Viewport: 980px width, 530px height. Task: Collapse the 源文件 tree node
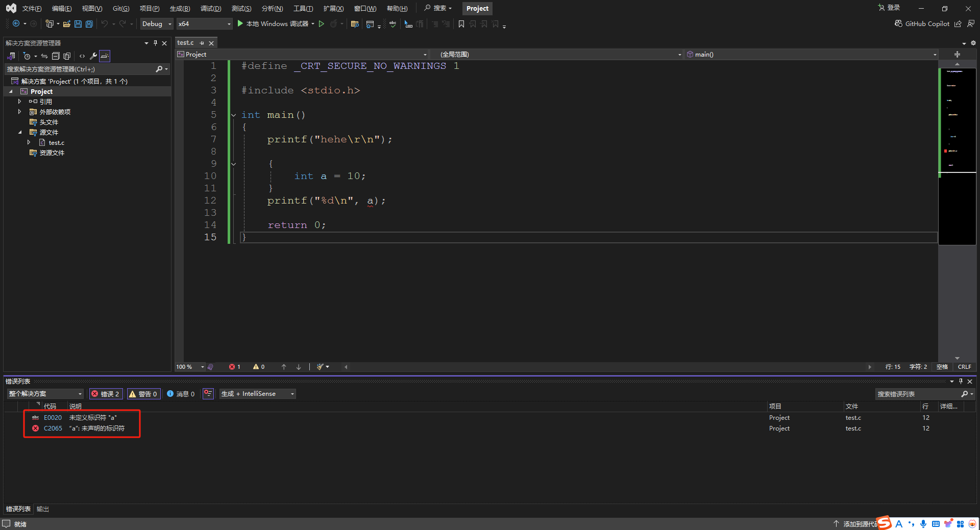point(20,132)
